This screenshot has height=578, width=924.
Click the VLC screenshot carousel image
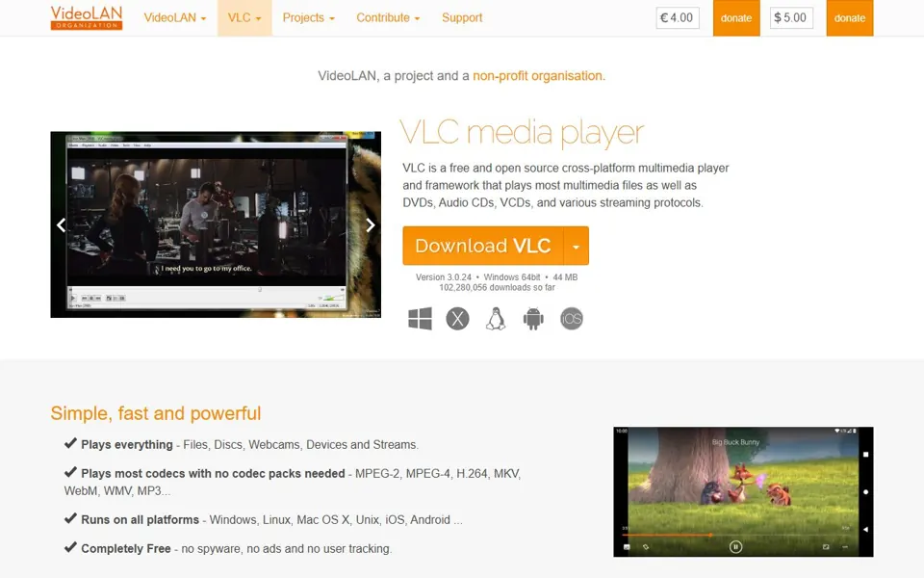[216, 224]
